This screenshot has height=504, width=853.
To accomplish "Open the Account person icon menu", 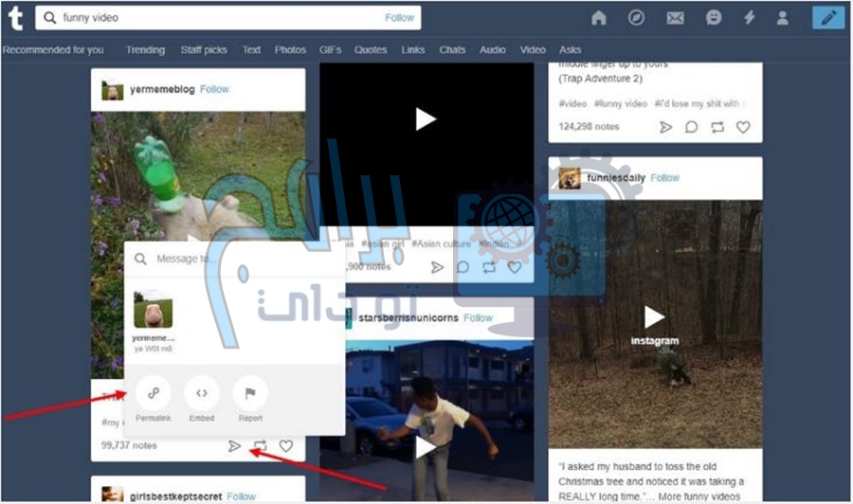I will pyautogui.click(x=782, y=18).
